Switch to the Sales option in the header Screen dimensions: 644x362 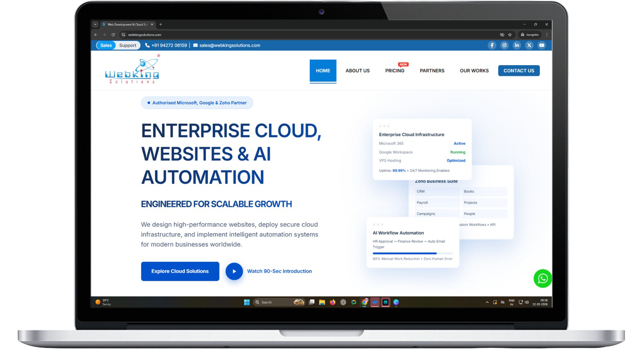point(106,45)
